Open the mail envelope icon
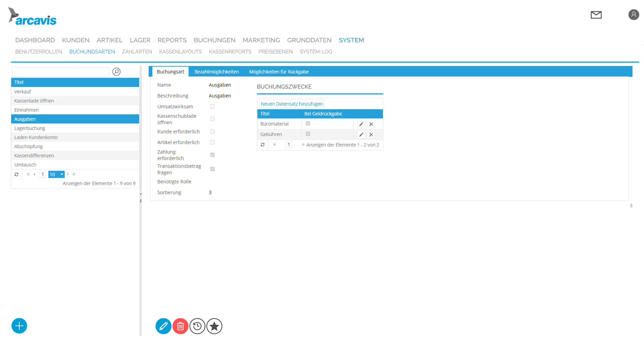 tap(596, 15)
